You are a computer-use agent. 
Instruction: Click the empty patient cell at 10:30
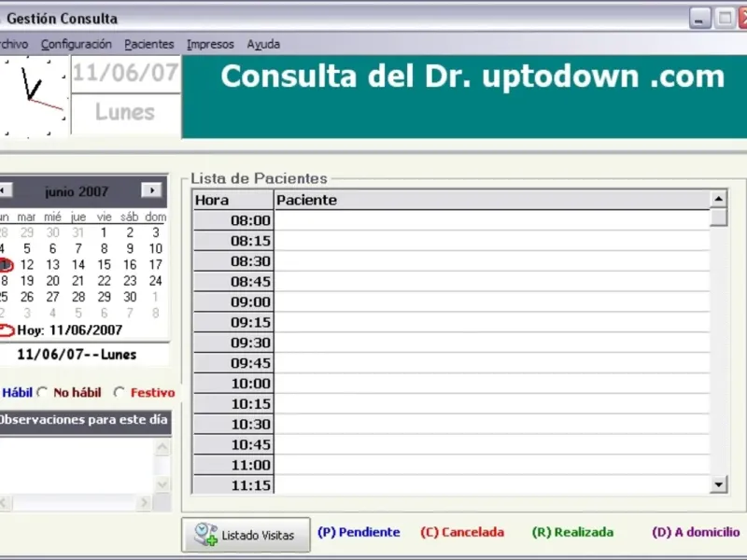[492, 425]
